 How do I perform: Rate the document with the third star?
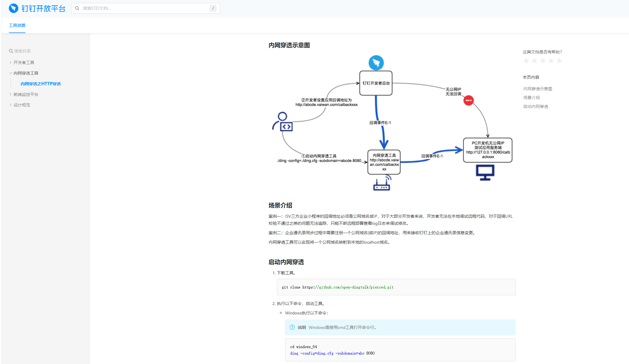[543, 61]
